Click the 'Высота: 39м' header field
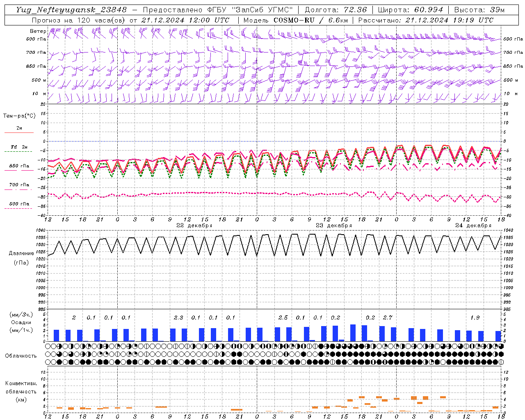This screenshot has width=525, height=420. pos(479,10)
